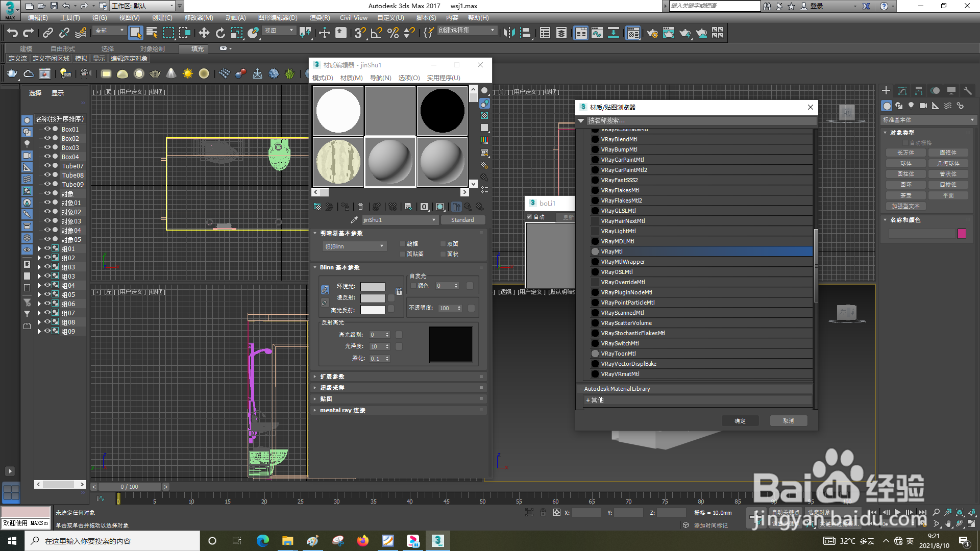The height and width of the screenshot is (552, 980).
Task: Open the (B)Blinn shader dropdown
Action: tap(354, 246)
